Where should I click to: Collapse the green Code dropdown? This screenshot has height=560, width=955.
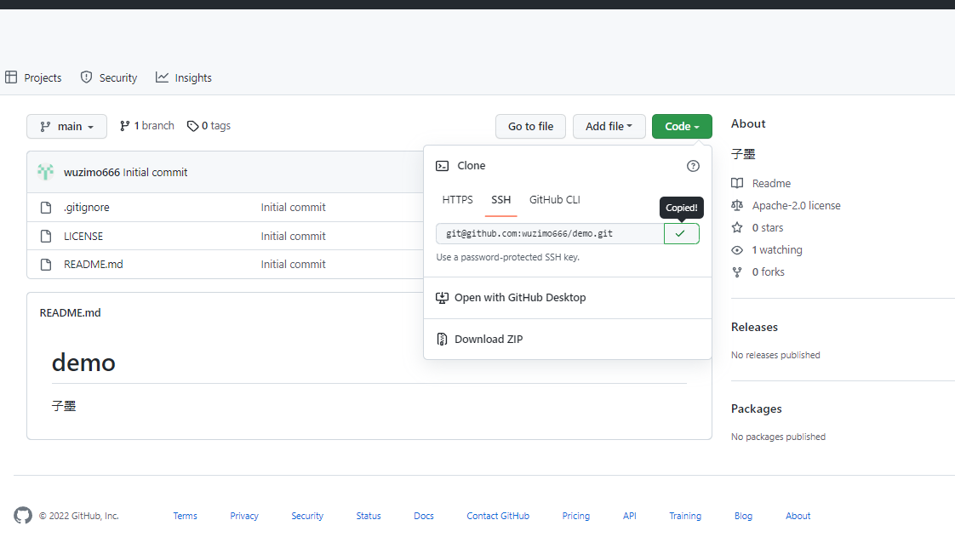pyautogui.click(x=682, y=126)
